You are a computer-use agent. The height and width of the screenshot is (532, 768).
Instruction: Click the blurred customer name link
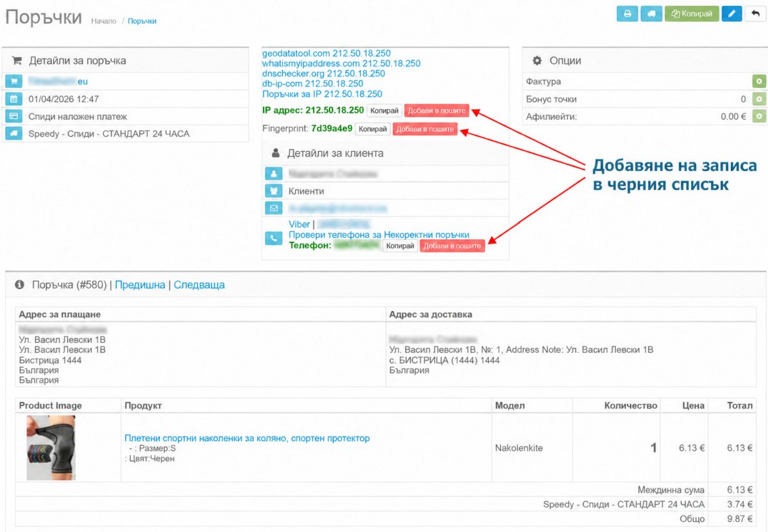[x=333, y=173]
